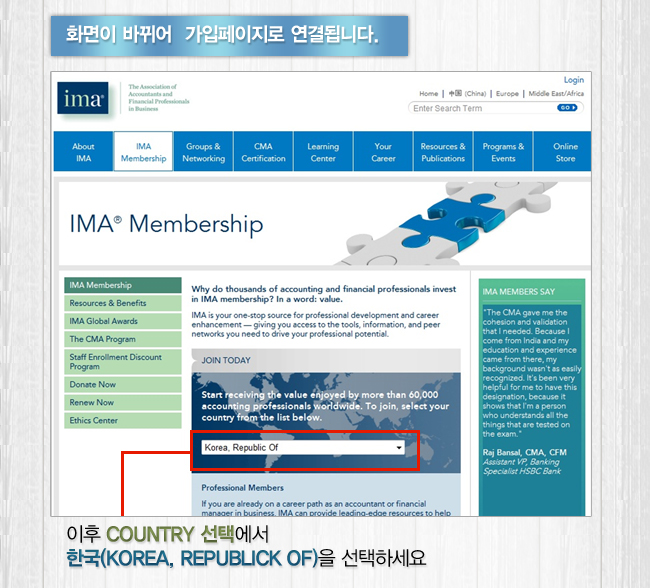Open the Learning Center tab

click(323, 152)
